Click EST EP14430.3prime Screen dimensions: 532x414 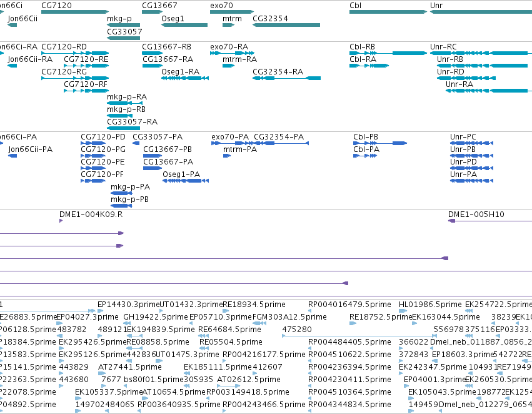[100, 311]
